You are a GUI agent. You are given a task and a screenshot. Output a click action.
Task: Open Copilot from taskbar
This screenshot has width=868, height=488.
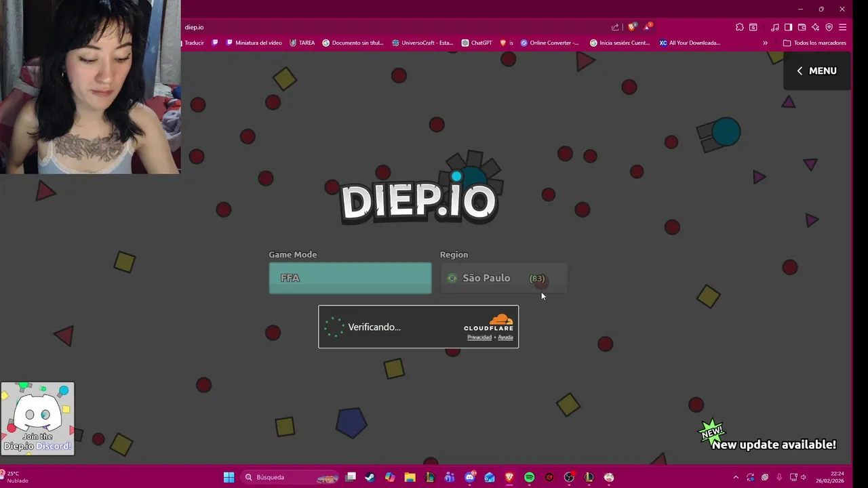[390, 477]
